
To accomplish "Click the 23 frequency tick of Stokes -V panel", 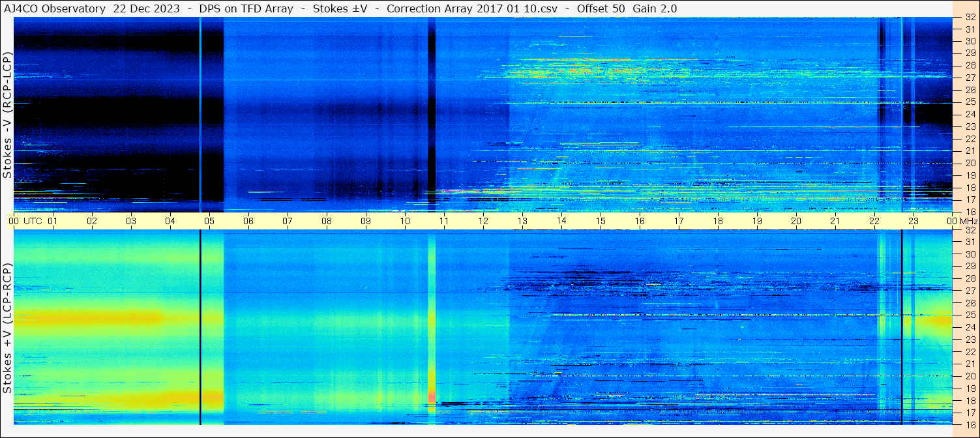I will pos(970,126).
